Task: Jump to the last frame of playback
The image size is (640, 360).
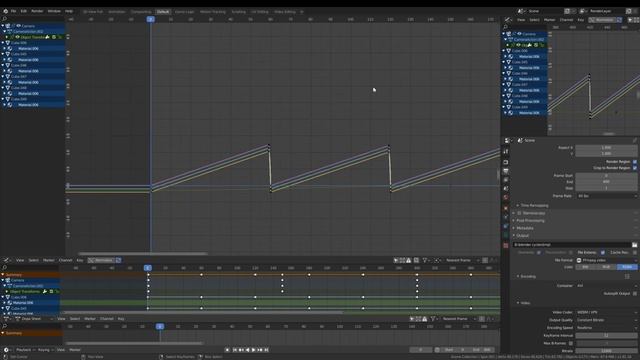Action: click(267, 350)
